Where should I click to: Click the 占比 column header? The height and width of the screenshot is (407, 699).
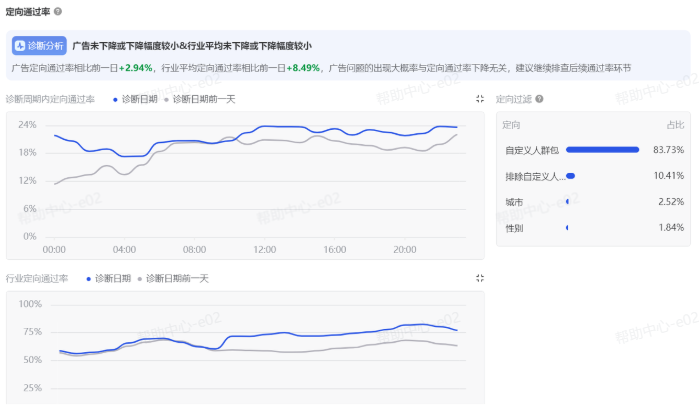tap(675, 125)
